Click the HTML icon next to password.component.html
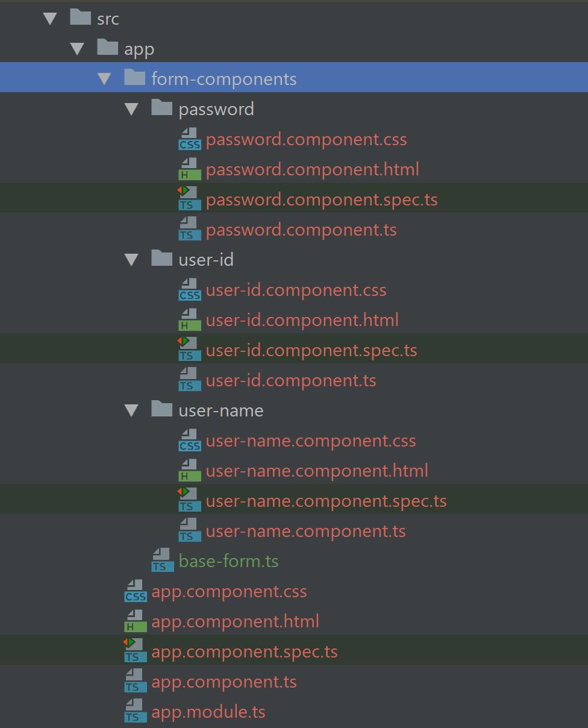Viewport: 588px width, 728px height. click(189, 169)
